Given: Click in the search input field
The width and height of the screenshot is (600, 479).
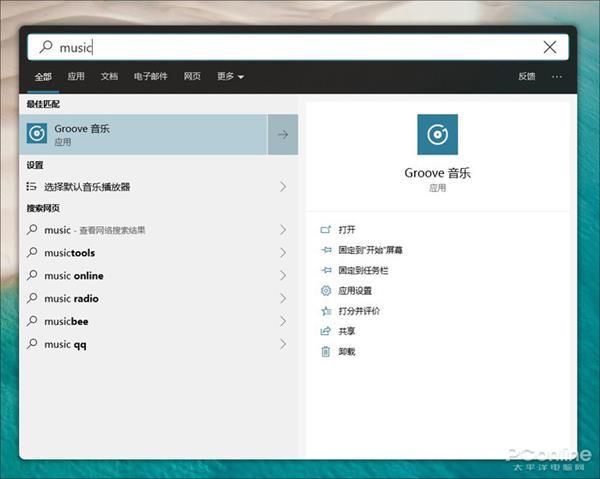Looking at the screenshot, I should 298,47.
